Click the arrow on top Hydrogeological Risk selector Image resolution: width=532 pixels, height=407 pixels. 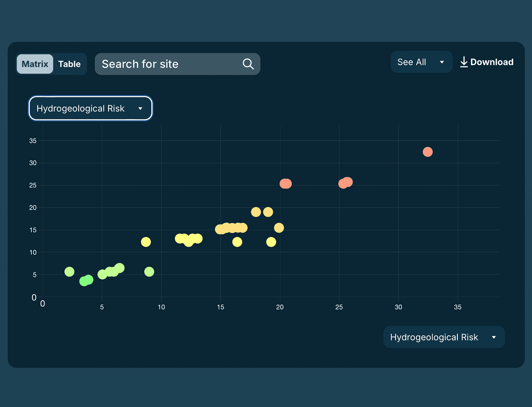tap(140, 109)
